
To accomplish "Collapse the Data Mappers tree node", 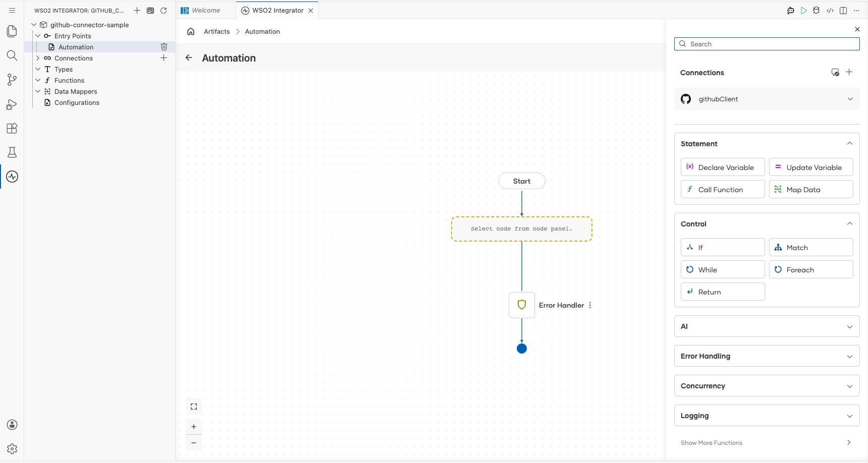I will click(38, 91).
